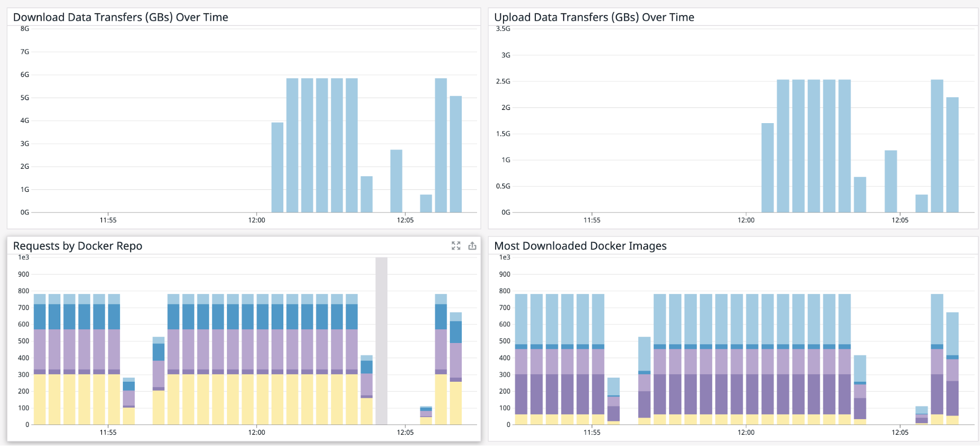Click the 8G axis label on the download chart
The height and width of the screenshot is (446, 980).
pyautogui.click(x=25, y=28)
